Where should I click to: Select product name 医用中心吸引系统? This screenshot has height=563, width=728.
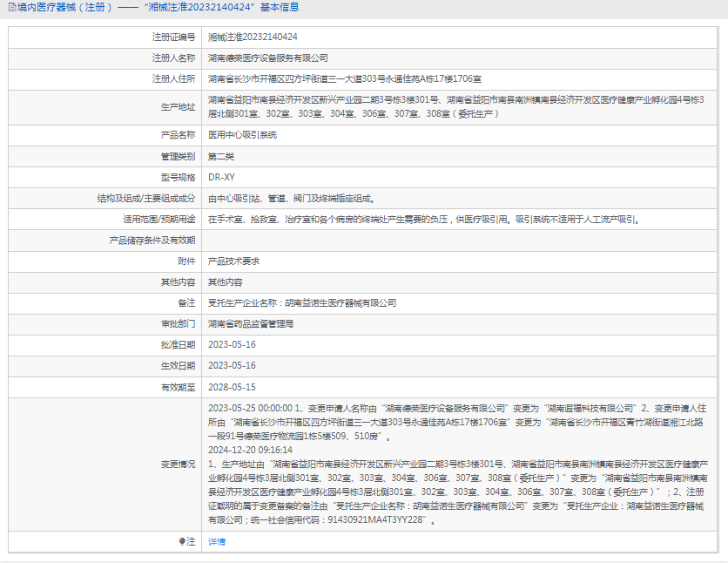point(242,135)
